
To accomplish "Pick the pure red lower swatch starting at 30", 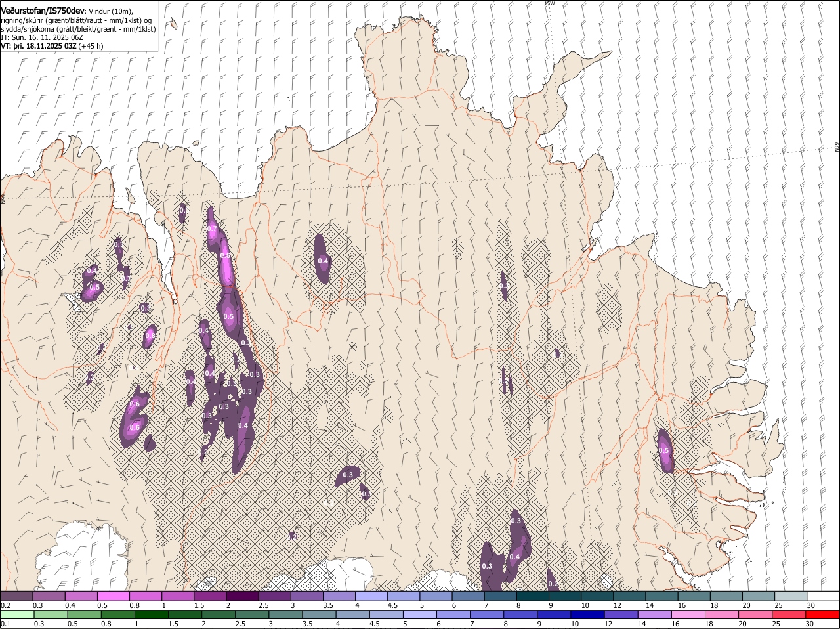I will (x=822, y=615).
